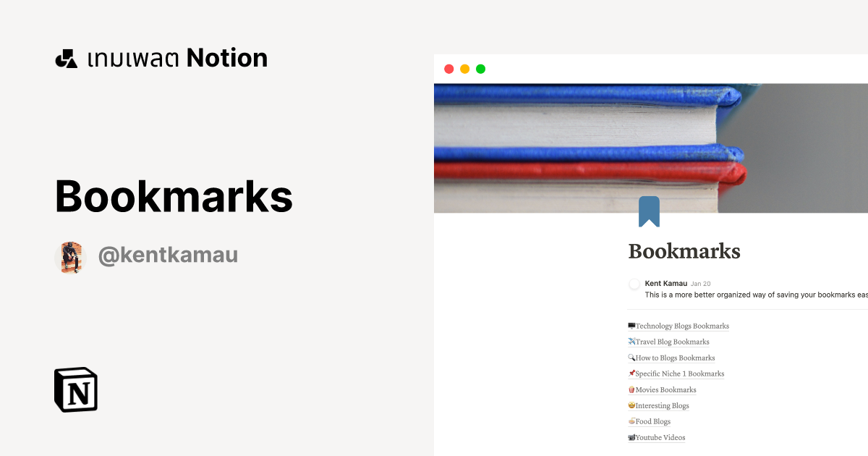Click the pushpin icon beside Specific Niche 1
The height and width of the screenshot is (456, 868).
click(631, 373)
